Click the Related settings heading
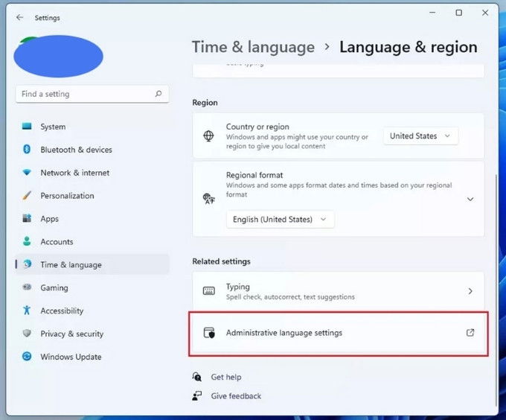This screenshot has height=420, width=506. [222, 261]
